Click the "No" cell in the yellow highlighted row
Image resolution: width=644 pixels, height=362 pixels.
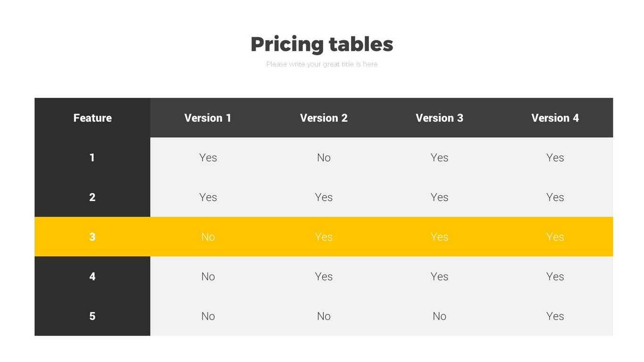point(208,237)
